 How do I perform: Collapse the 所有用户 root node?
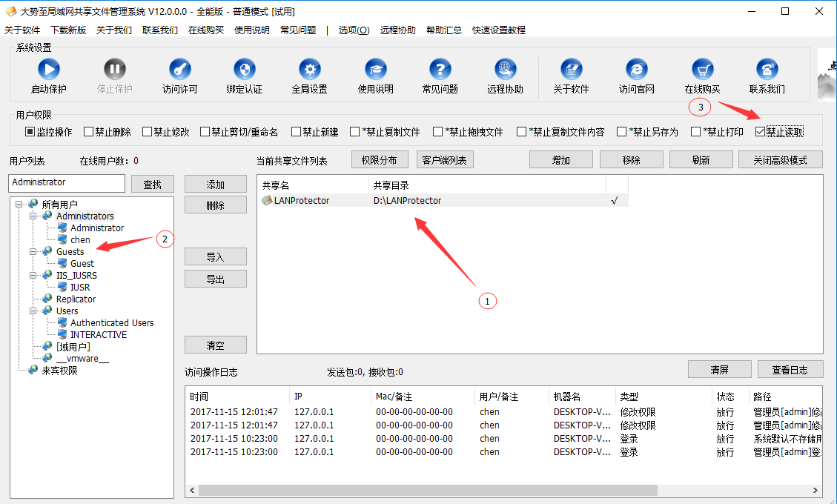(x=19, y=204)
